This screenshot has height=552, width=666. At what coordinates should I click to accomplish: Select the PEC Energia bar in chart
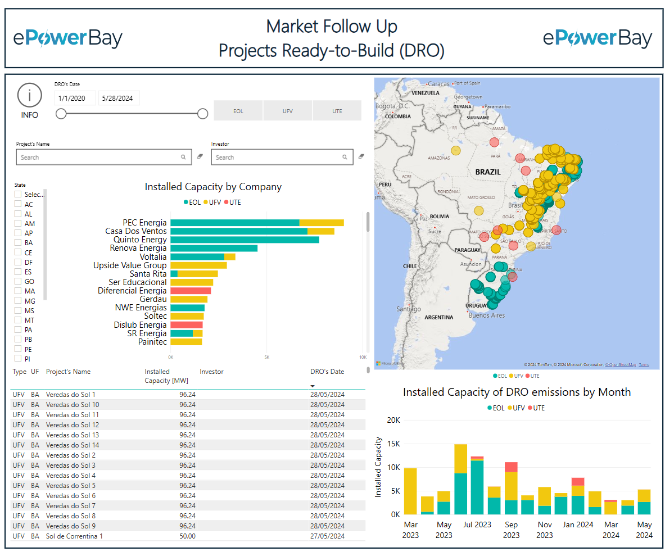pos(257,222)
